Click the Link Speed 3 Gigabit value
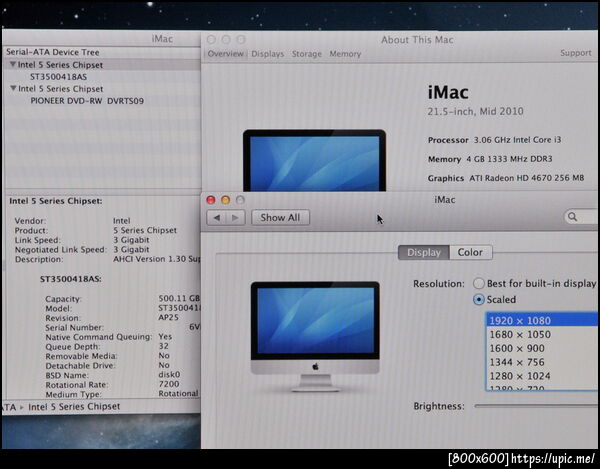This screenshot has height=469, width=600. pyautogui.click(x=131, y=240)
